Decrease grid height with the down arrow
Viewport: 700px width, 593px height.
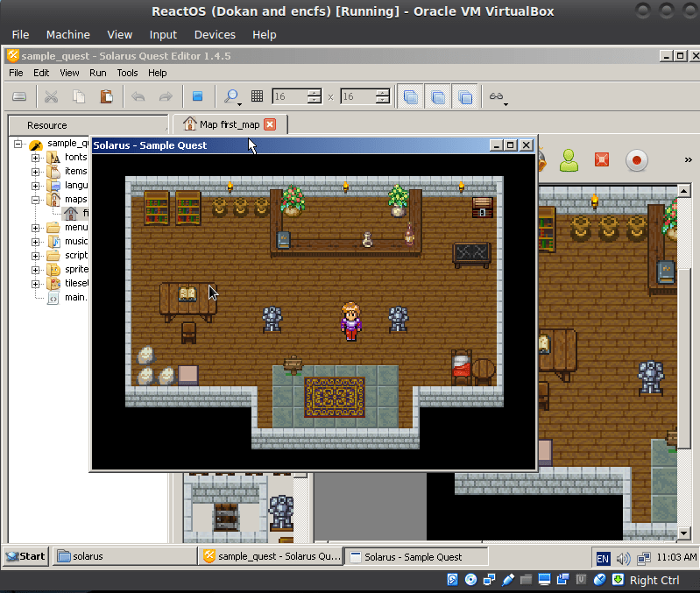(383, 100)
